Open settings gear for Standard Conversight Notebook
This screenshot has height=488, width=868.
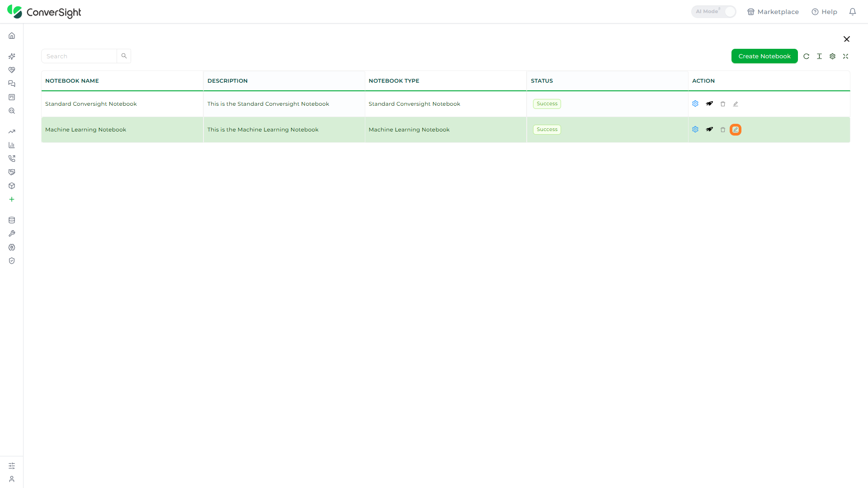click(695, 103)
